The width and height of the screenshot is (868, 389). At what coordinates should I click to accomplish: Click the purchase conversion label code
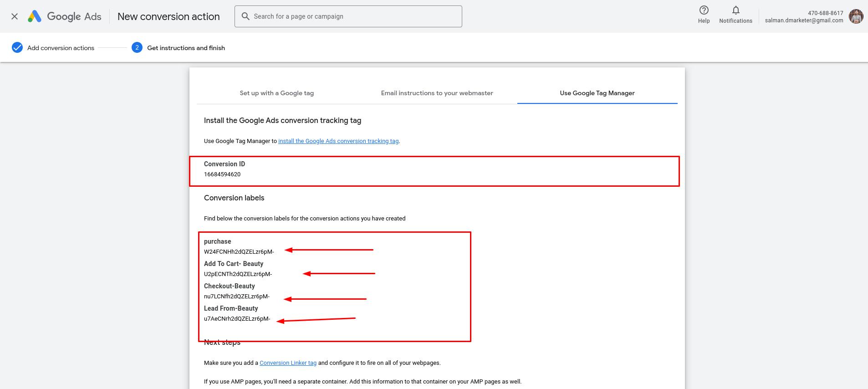pos(239,252)
